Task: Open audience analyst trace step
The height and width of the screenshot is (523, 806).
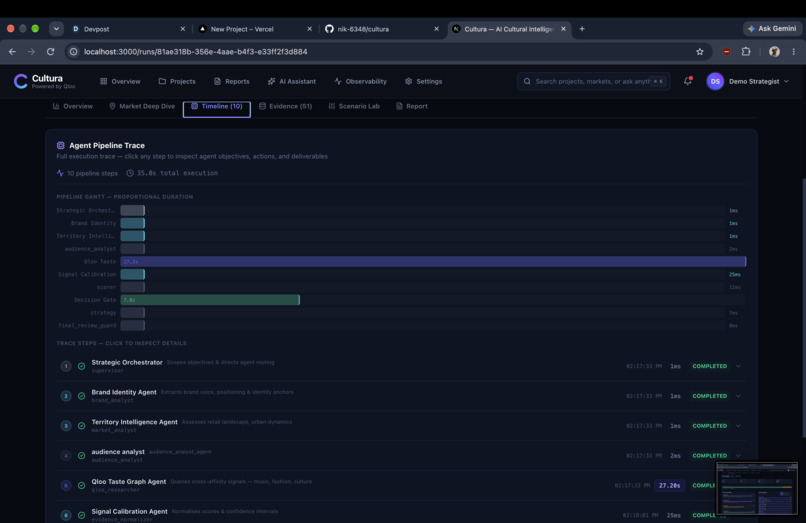Action: [x=401, y=456]
